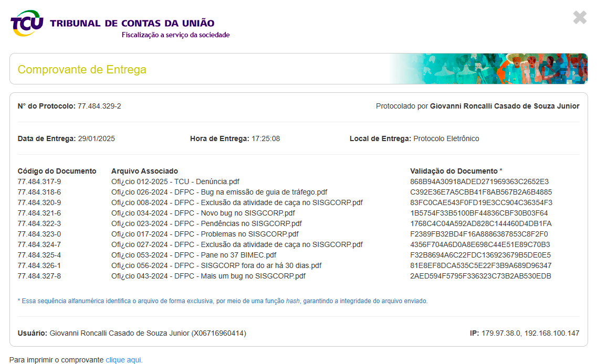Select hash 83FC0CAE543F0FD19E3CC904C36354F3
Viewport: 597px width, 364px height.
pyautogui.click(x=481, y=203)
